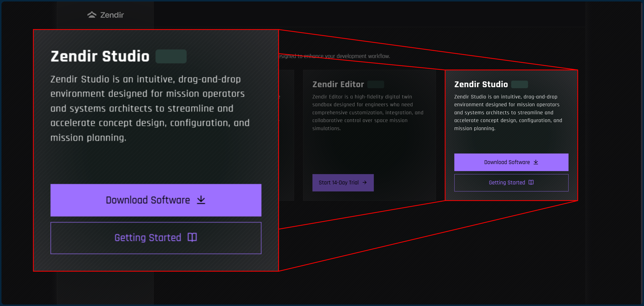Open Getting Started in the enlarged card
This screenshot has width=644, height=306.
(148, 238)
